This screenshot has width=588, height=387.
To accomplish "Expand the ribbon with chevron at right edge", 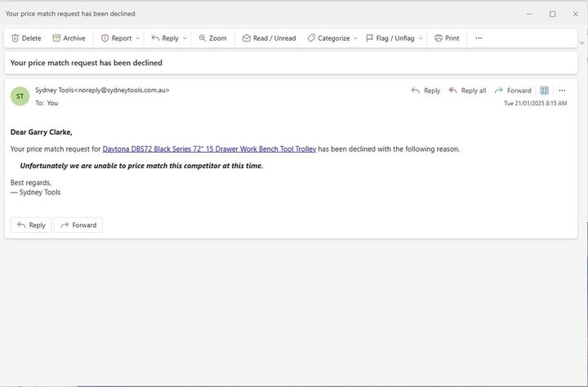I will 582,42.
